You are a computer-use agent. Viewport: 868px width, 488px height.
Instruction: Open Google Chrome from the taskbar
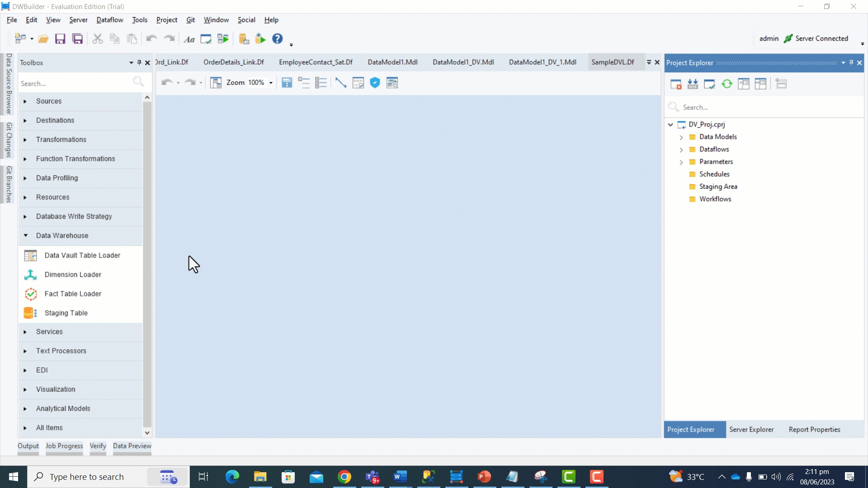[x=344, y=477]
